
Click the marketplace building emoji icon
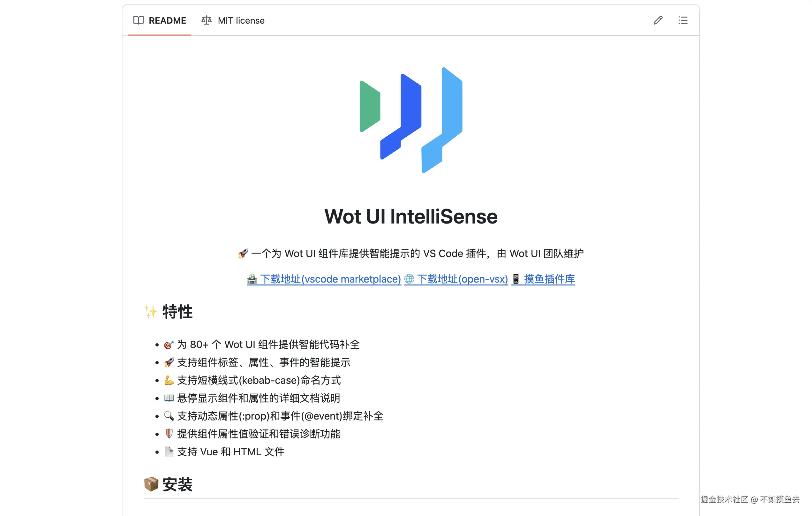[252, 279]
